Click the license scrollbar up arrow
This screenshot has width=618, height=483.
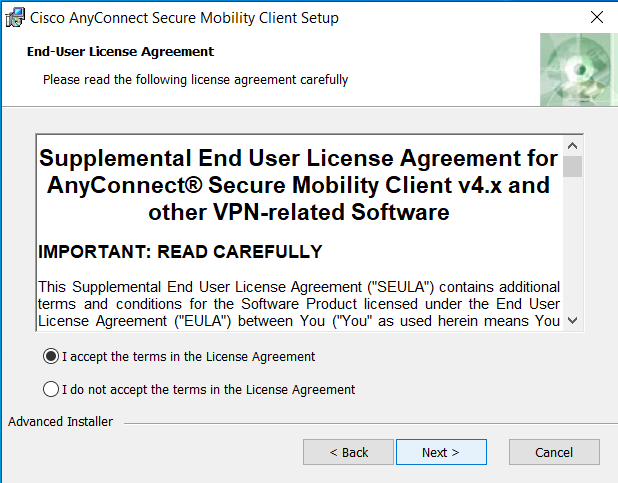[572, 146]
